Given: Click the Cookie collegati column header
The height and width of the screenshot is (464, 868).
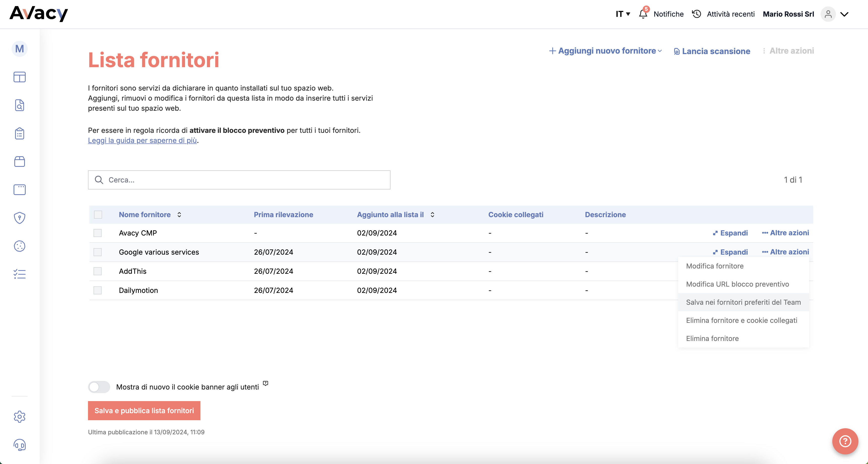Looking at the screenshot, I should pos(516,214).
